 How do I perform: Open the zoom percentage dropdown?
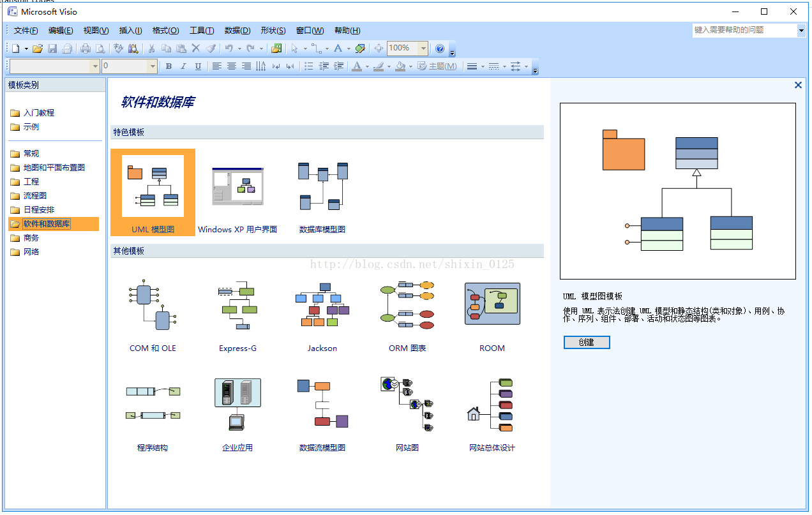(423, 49)
